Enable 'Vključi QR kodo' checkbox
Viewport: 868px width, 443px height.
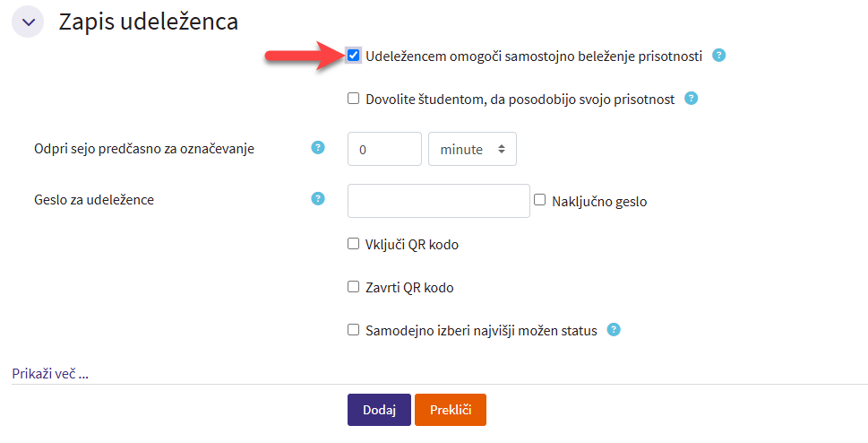(x=354, y=243)
